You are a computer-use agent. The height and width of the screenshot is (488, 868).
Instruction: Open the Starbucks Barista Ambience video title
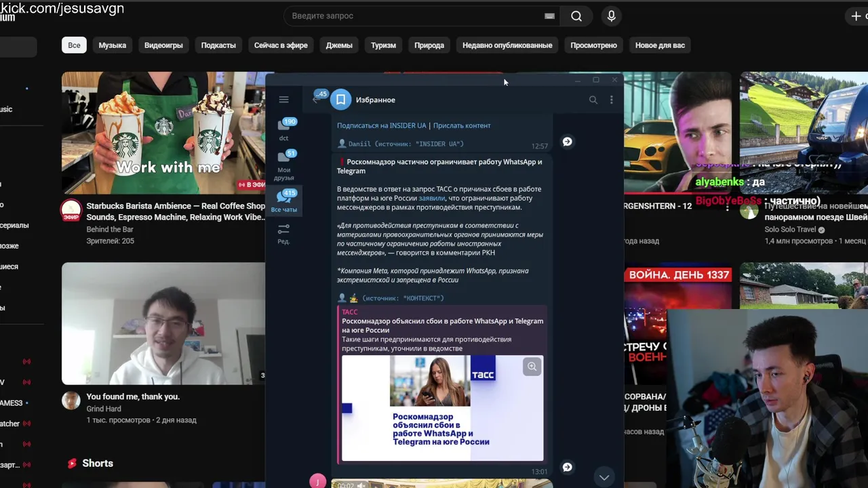[176, 211]
